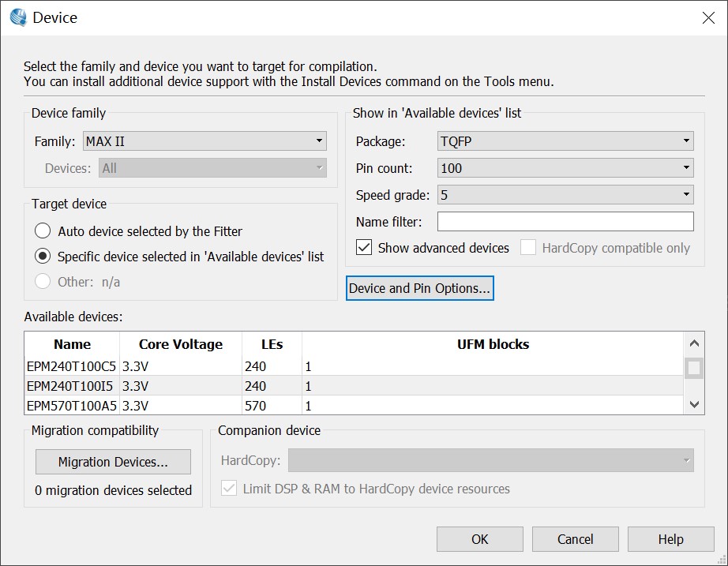This screenshot has width=728, height=566.
Task: Click the Migration Devices button
Action: 113,462
